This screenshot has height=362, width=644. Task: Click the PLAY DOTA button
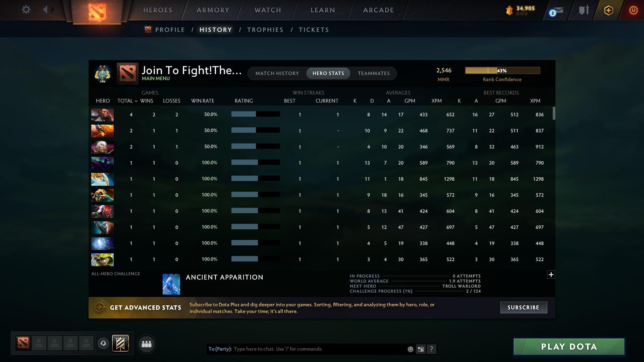point(569,347)
